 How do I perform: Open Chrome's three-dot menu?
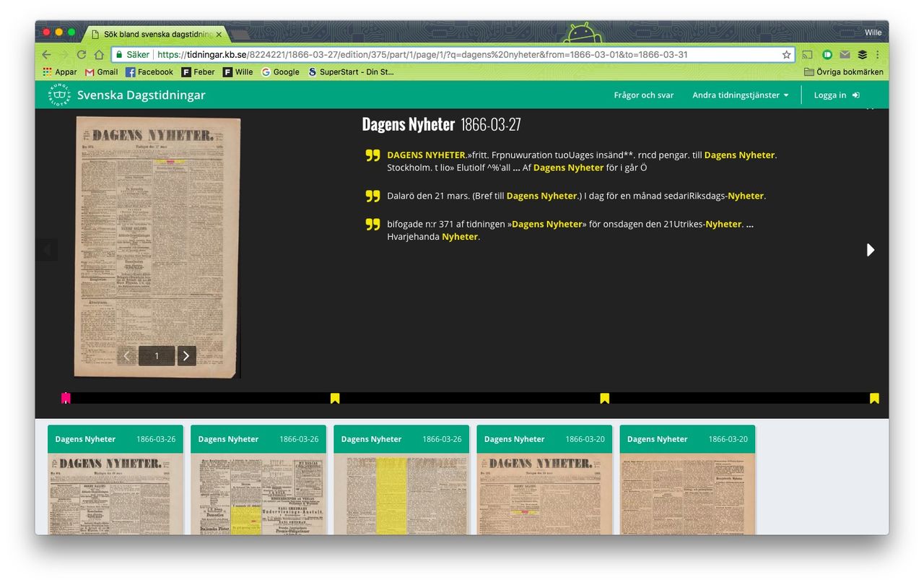click(x=878, y=55)
